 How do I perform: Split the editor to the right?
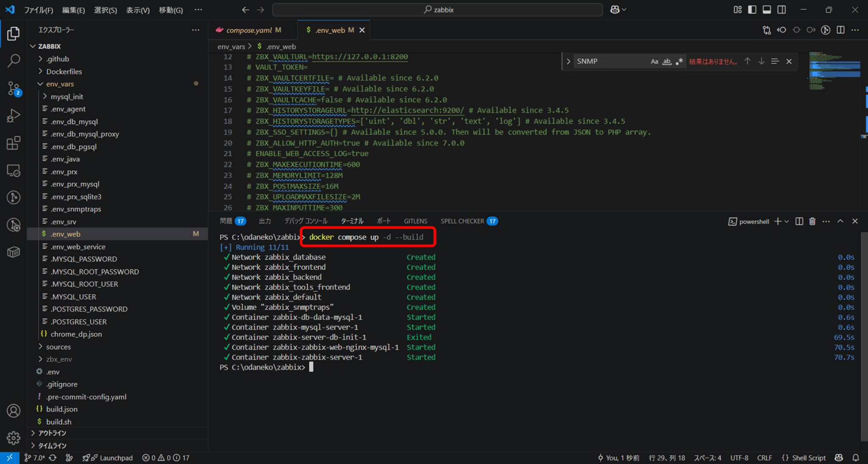[841, 30]
